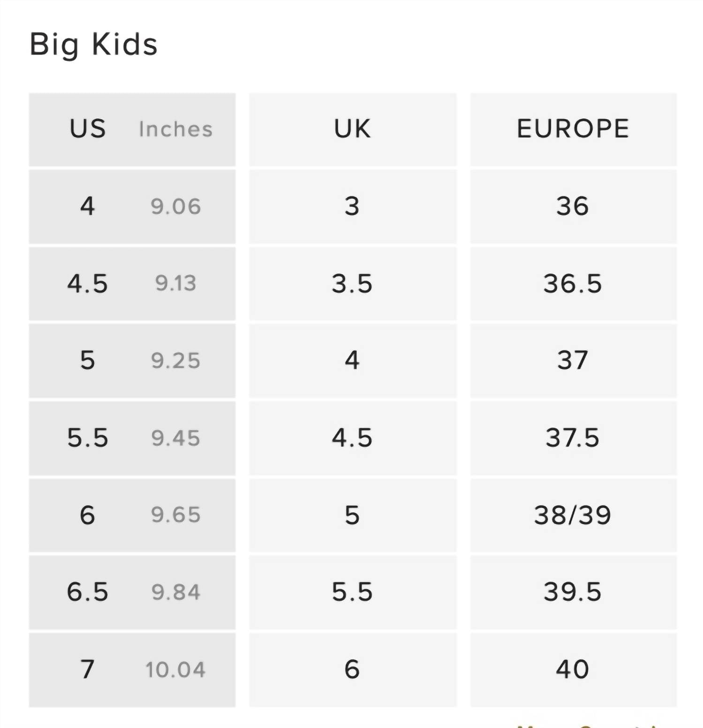The height and width of the screenshot is (728, 703).
Task: Click Europe size 36 cell
Action: (573, 206)
